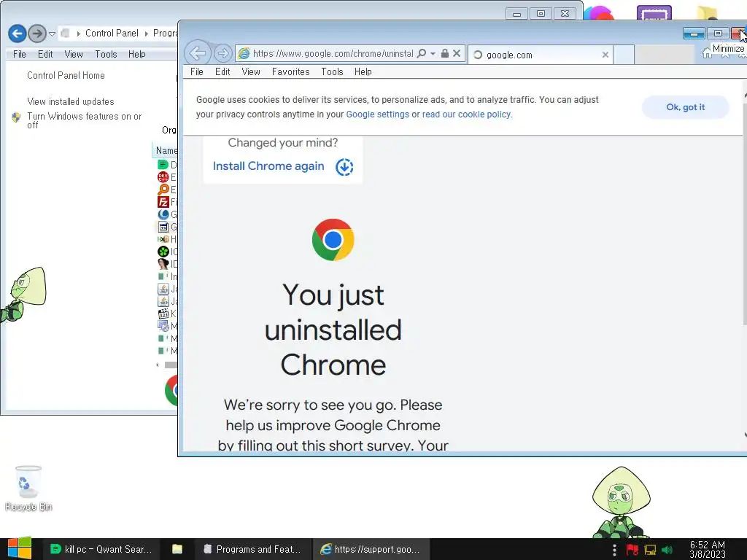Image resolution: width=747 pixels, height=560 pixels.
Task: Select the woman portrait program icon entry
Action: [163, 264]
